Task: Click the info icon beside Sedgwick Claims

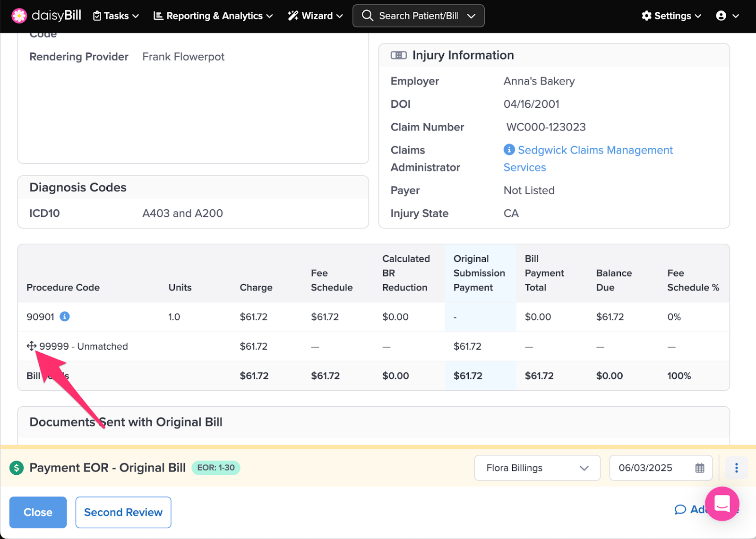Action: click(x=509, y=150)
